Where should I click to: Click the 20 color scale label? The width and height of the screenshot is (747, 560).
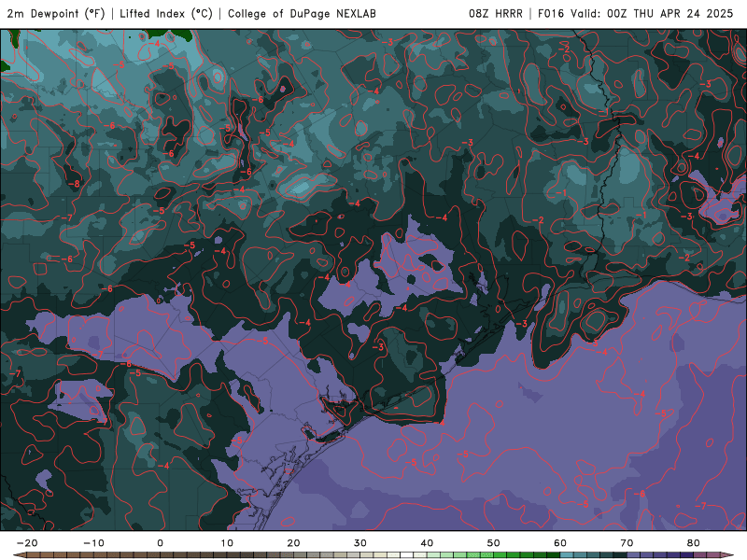293,543
